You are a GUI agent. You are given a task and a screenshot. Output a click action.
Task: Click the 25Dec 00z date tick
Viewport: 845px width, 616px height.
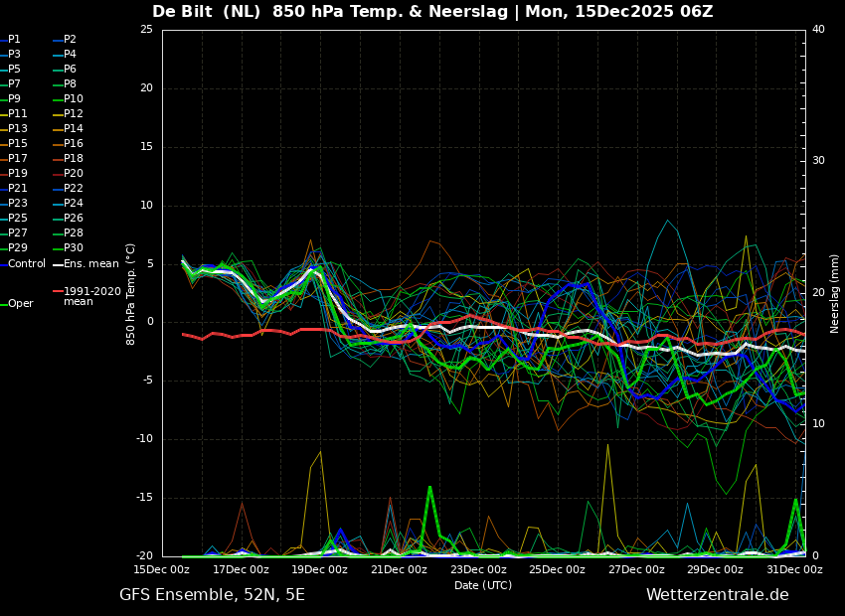click(x=558, y=569)
